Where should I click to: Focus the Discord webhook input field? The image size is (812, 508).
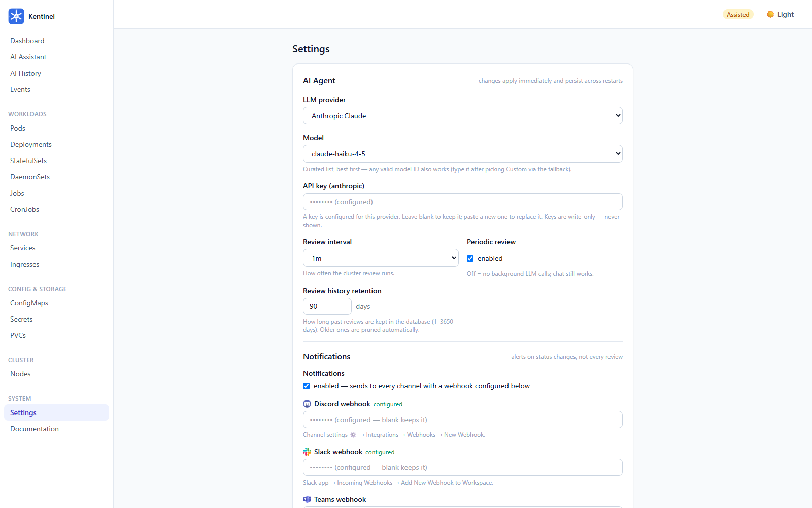click(463, 420)
